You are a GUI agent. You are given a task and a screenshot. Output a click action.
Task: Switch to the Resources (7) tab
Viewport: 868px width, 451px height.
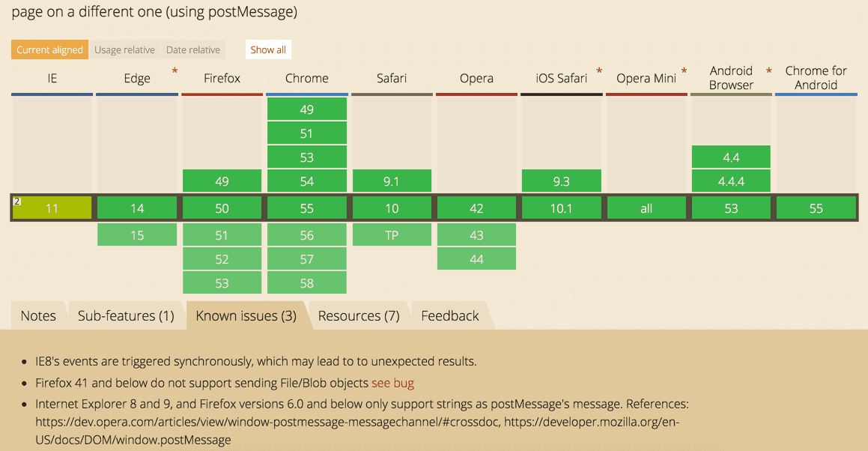pos(359,316)
